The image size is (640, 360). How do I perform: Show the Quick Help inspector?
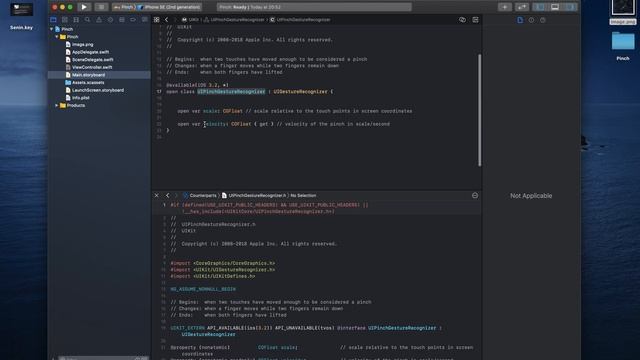click(x=543, y=20)
